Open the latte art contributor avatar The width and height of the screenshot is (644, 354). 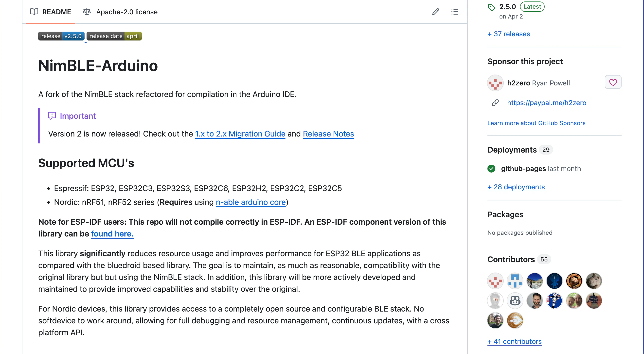pyautogui.click(x=515, y=320)
